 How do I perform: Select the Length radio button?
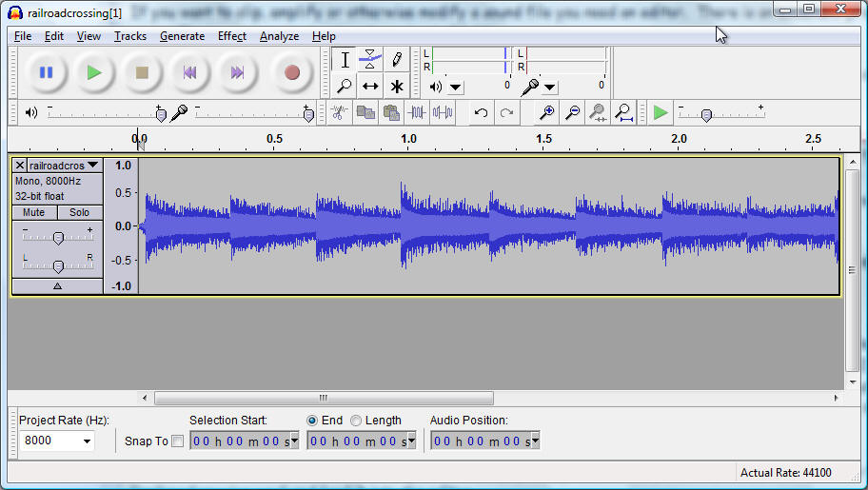356,421
